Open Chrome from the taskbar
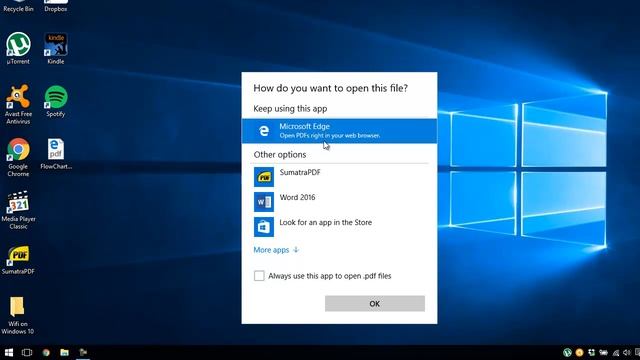 click(46, 352)
